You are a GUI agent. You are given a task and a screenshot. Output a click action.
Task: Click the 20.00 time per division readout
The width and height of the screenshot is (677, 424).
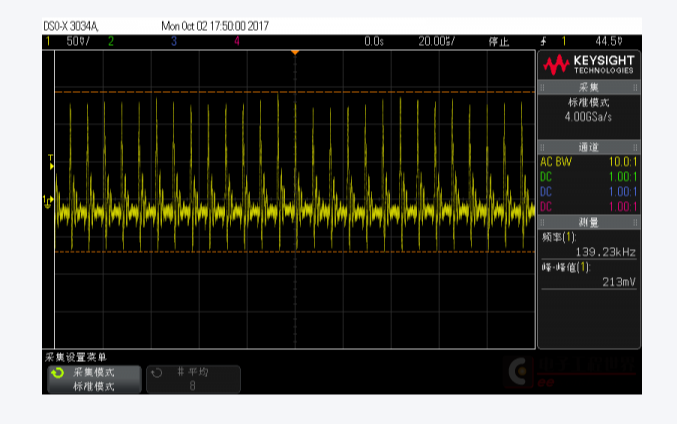(436, 41)
